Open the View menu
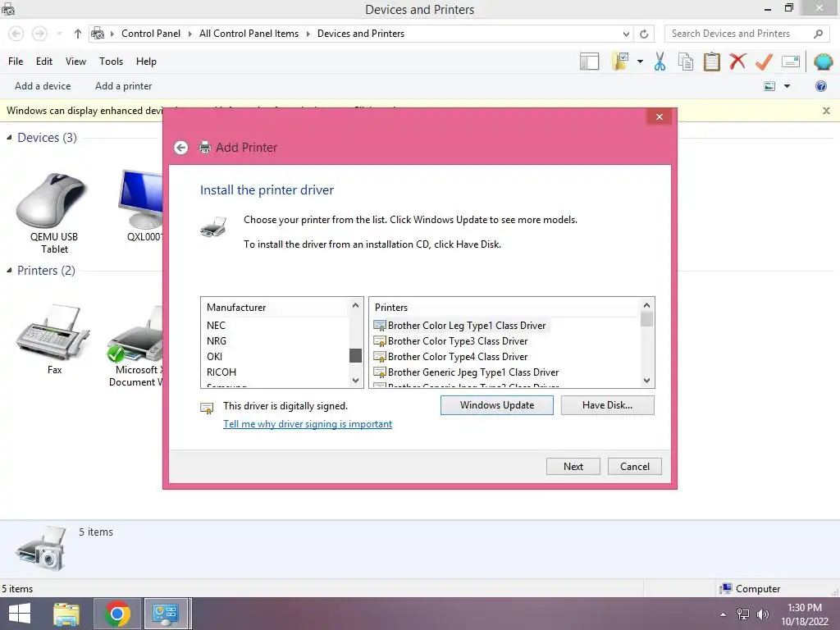 click(x=75, y=62)
